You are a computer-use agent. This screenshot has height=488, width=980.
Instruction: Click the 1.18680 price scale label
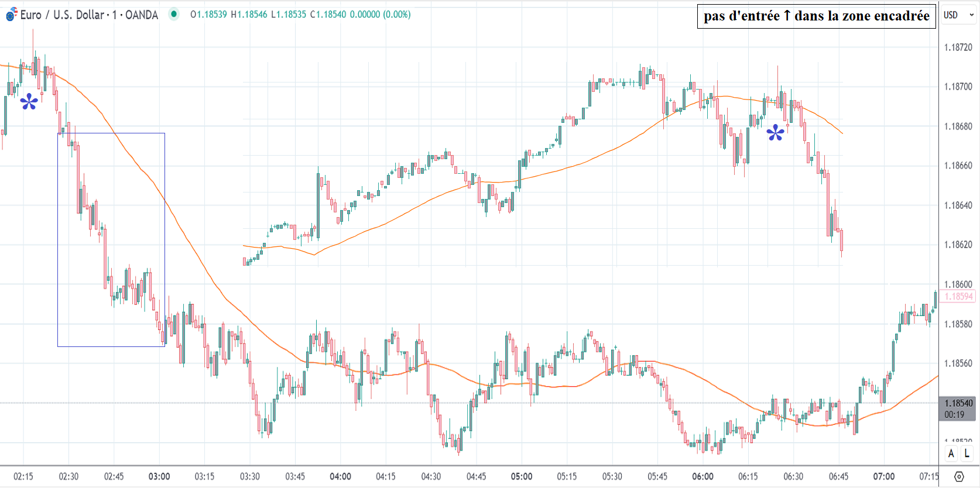(x=958, y=126)
